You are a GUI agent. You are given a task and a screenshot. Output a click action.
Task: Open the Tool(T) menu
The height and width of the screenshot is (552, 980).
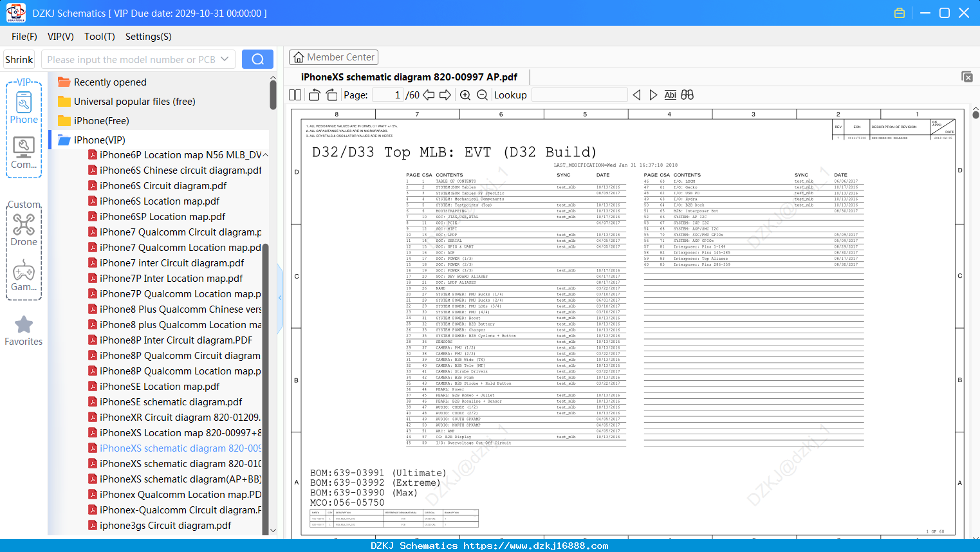[100, 37]
